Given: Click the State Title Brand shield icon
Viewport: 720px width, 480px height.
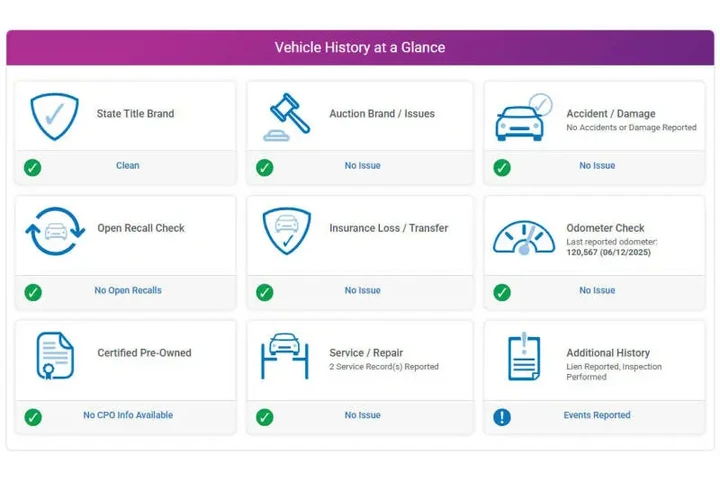Looking at the screenshot, I should 55,116.
